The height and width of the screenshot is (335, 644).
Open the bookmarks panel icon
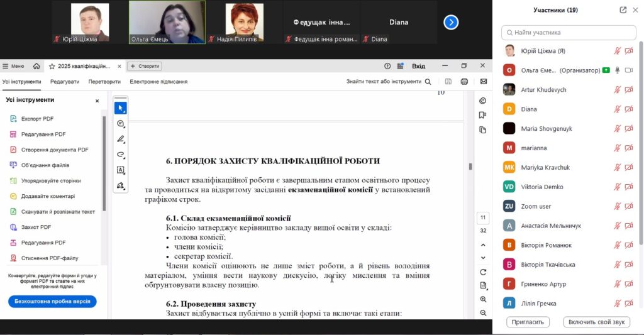[482, 115]
